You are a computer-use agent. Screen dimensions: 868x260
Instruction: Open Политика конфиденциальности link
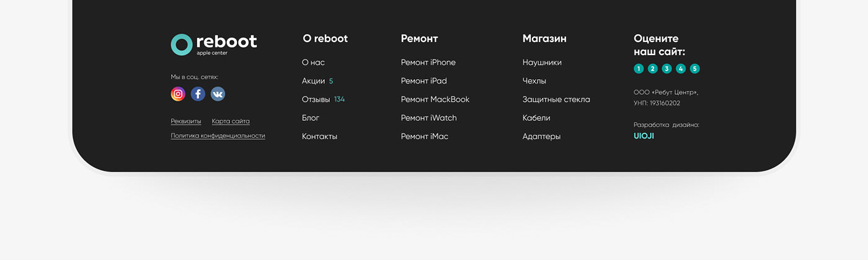tap(218, 136)
